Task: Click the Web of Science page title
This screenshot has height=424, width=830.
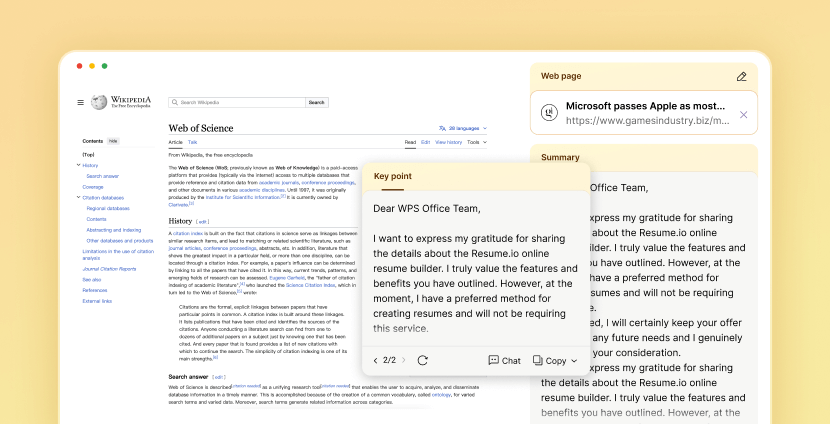Action: (x=201, y=128)
